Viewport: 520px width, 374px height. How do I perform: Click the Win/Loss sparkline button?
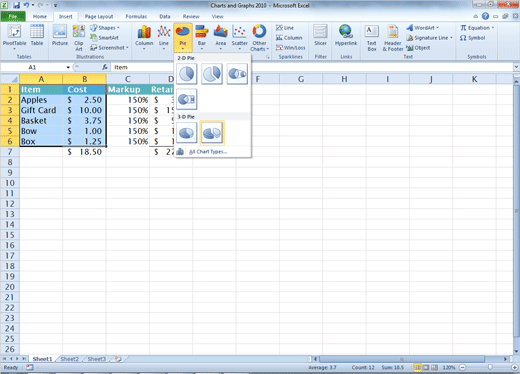(290, 48)
